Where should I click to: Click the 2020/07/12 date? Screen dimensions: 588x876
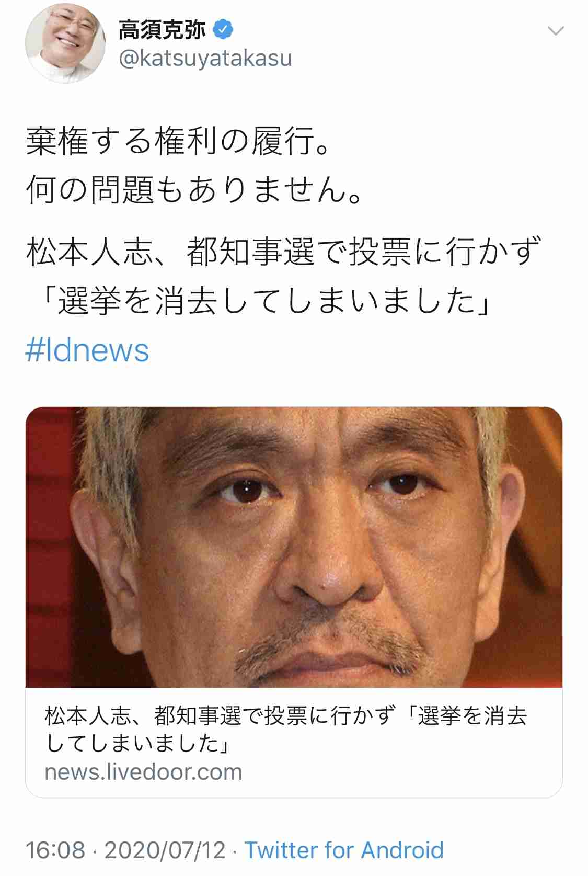165,850
